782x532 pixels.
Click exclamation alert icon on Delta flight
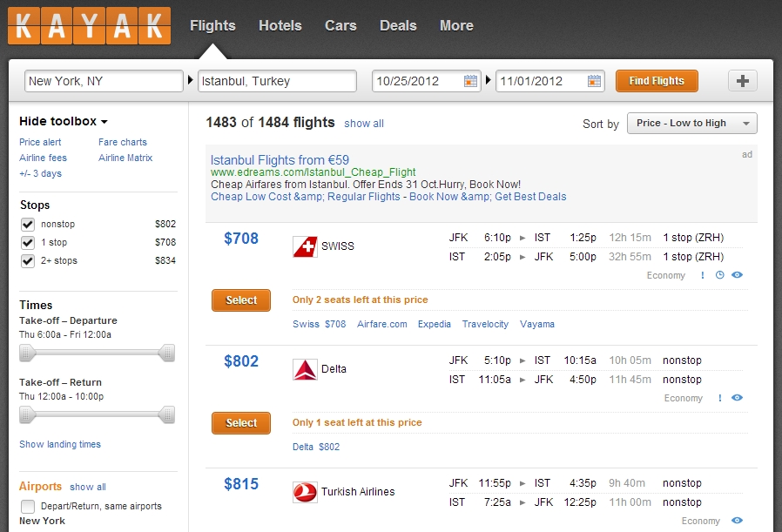719,398
